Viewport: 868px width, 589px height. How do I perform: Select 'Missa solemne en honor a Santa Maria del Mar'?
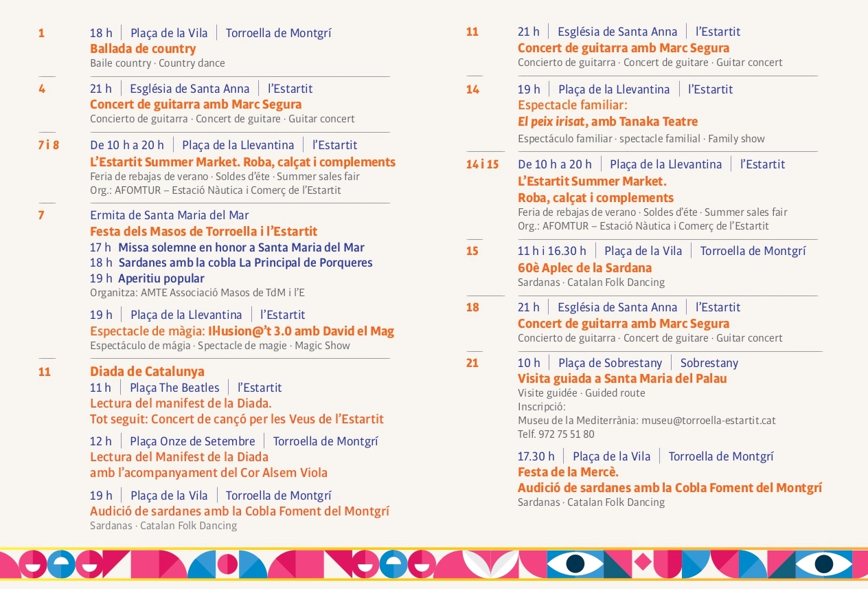coord(241,247)
